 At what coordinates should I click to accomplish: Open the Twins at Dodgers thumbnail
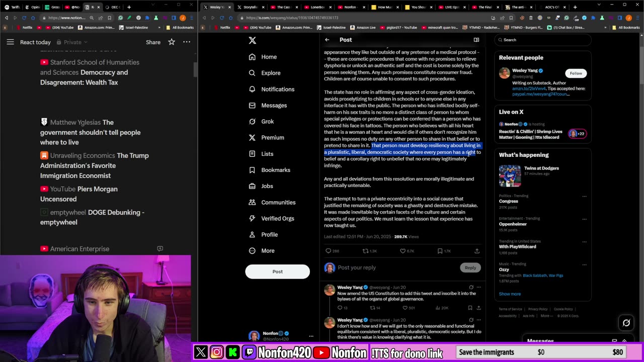(x=510, y=176)
